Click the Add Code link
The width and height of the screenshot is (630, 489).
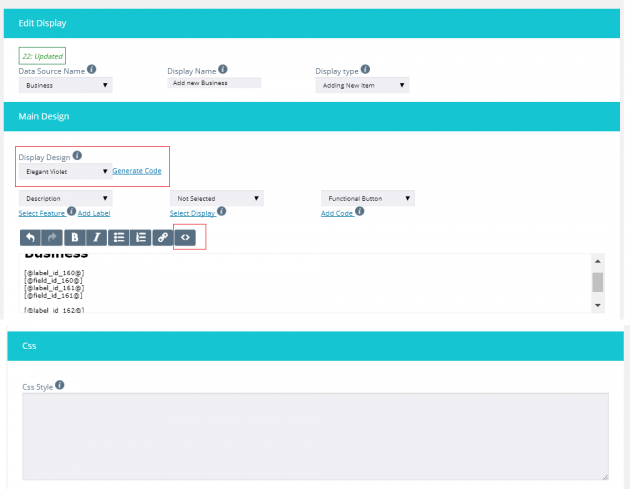[337, 213]
